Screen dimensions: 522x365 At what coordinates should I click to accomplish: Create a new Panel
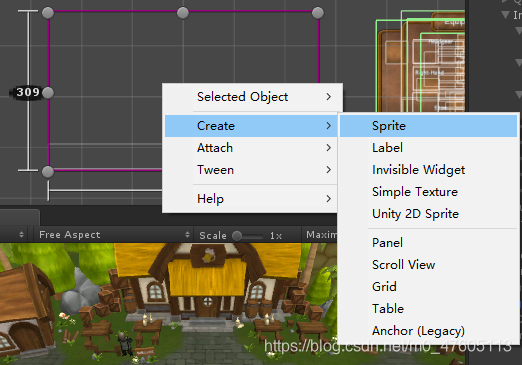(428, 243)
